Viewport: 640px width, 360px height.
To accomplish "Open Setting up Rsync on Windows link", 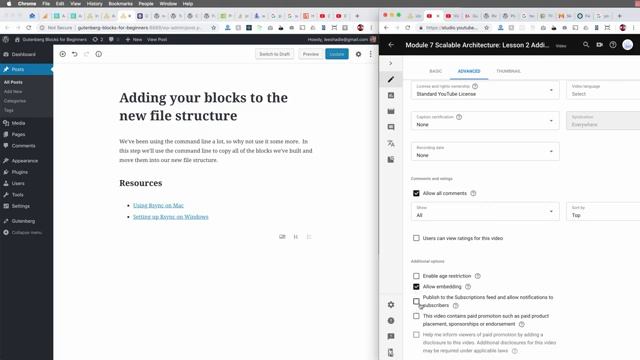I will 171,217.
